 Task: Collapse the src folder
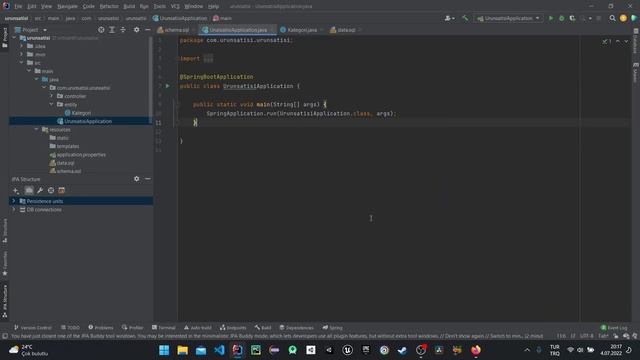tap(22, 62)
